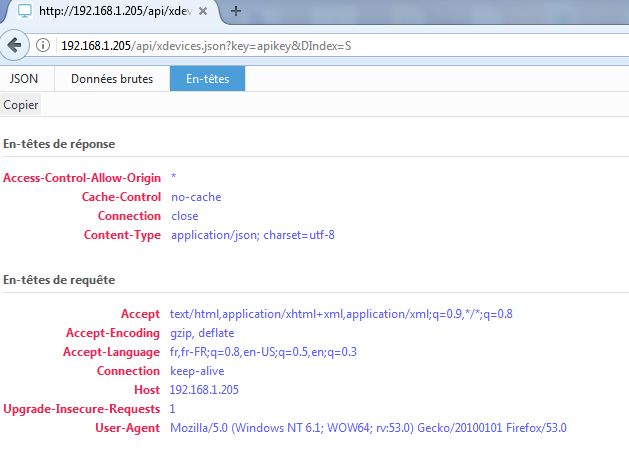Screen dimensions: 629x471
Task: Click the address bar URL field
Action: (300, 46)
